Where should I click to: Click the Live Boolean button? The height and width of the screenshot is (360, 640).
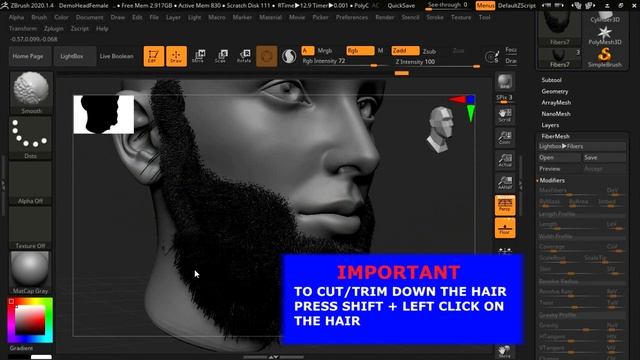tap(116, 56)
